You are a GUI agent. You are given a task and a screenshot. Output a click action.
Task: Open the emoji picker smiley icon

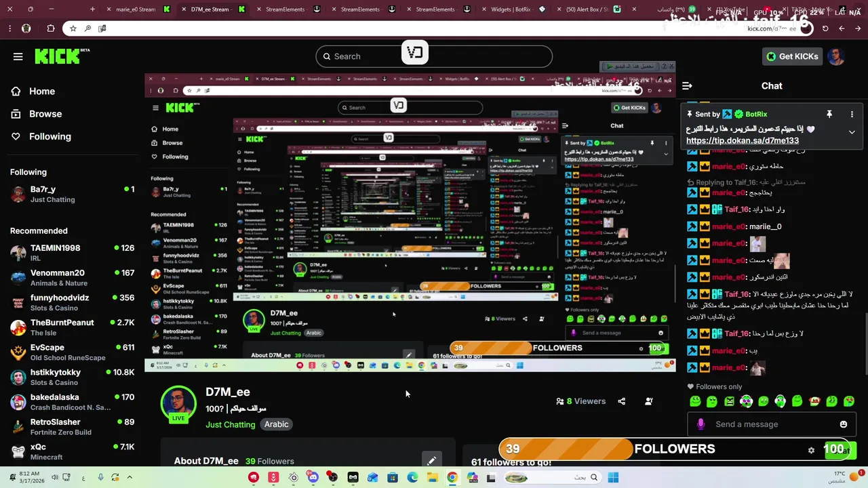click(x=844, y=424)
